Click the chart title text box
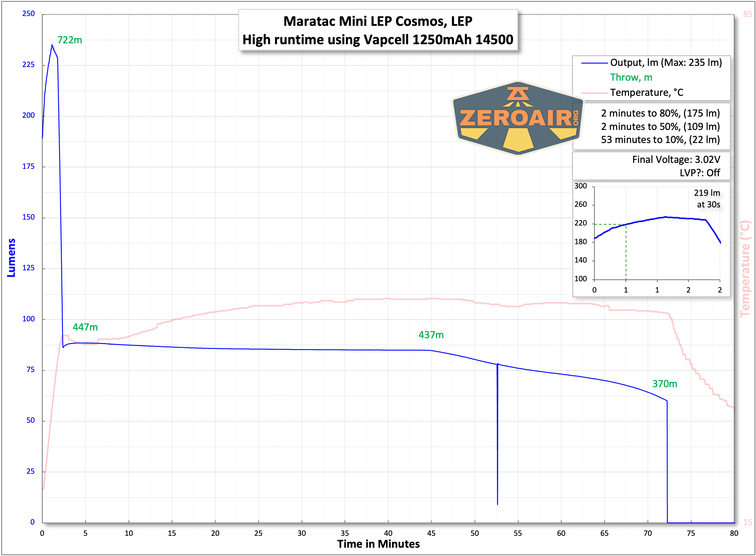Image resolution: width=756 pixels, height=556 pixels. tap(378, 30)
